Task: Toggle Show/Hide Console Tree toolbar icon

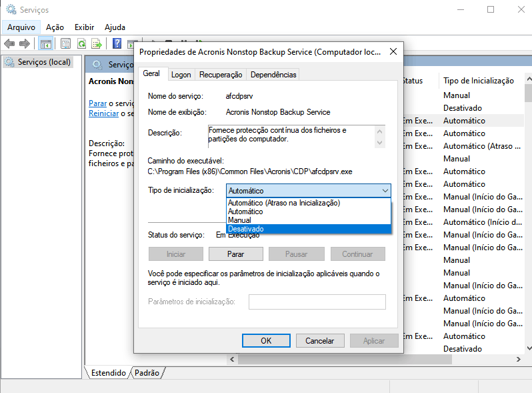Action: [x=45, y=43]
